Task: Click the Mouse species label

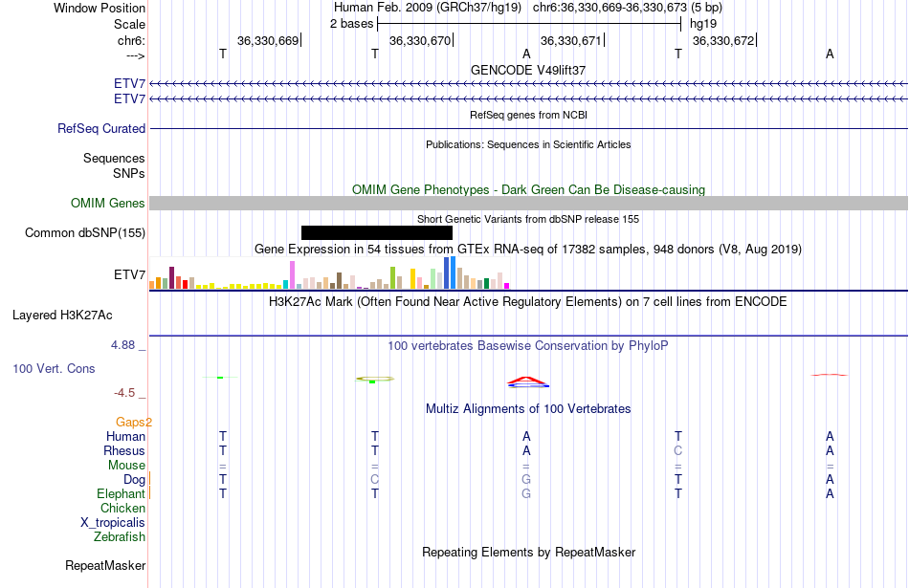Action: [x=126, y=466]
